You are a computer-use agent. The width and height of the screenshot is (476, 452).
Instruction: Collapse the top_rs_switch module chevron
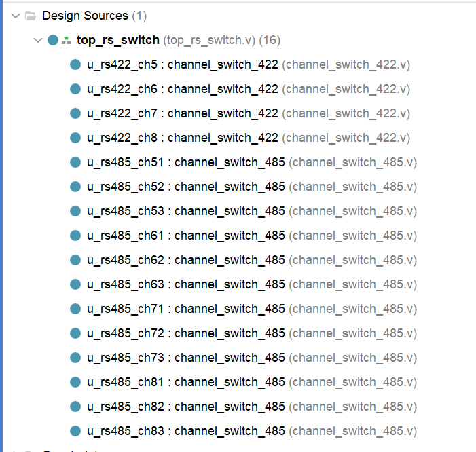[37, 40]
